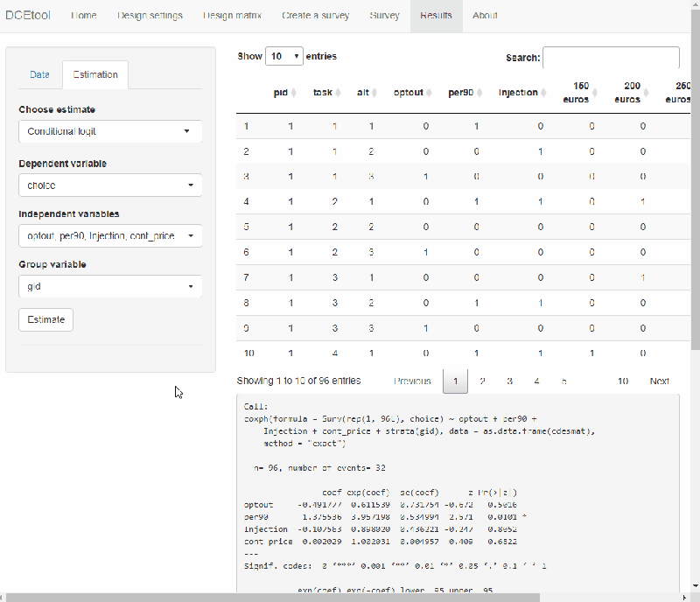Screen dimensions: 700x602
Task: Click the per90 coefficient row in output
Action: [x=385, y=517]
